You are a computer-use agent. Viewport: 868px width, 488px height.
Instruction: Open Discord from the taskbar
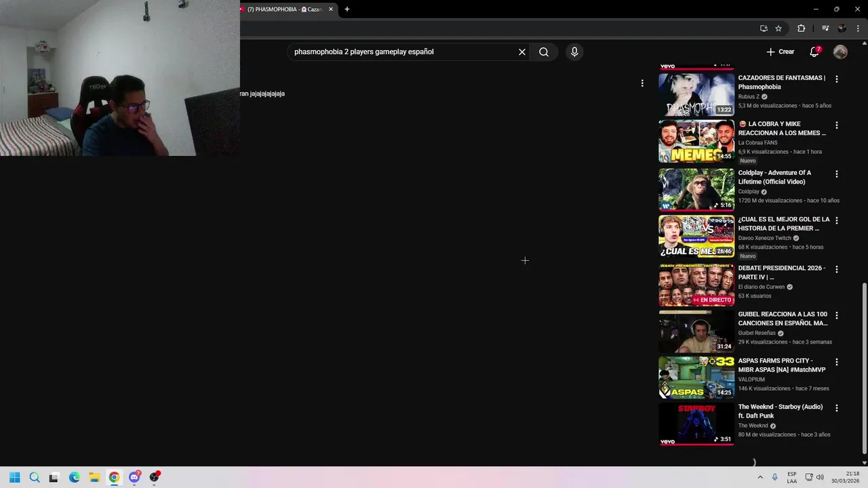tap(134, 477)
